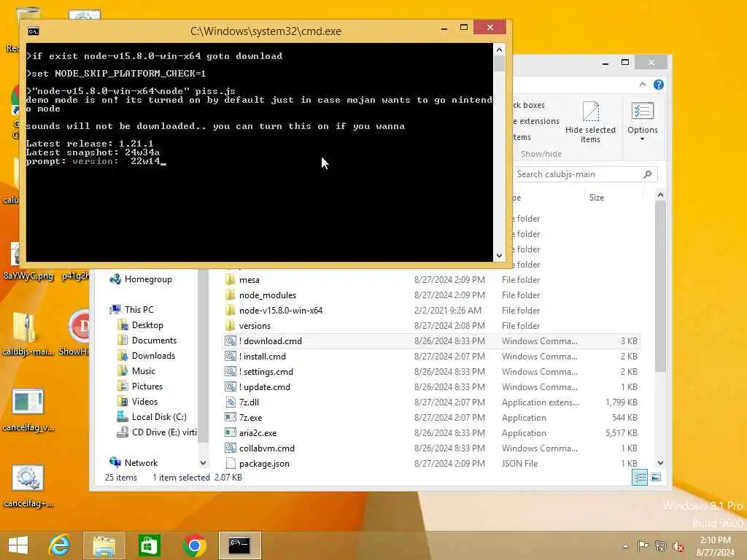Image resolution: width=747 pixels, height=560 pixels.
Task: Select calubjs-main zip desktop icon
Action: (27, 334)
